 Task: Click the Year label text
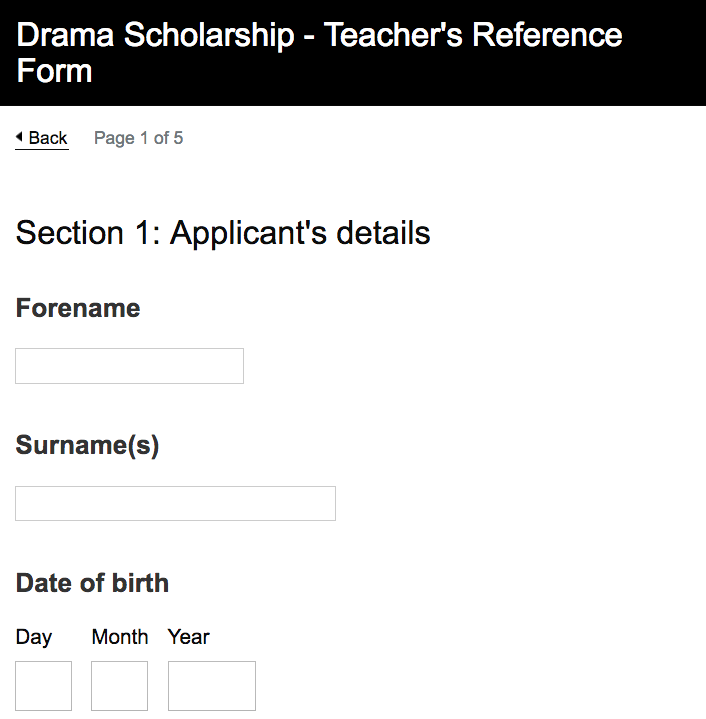click(188, 636)
